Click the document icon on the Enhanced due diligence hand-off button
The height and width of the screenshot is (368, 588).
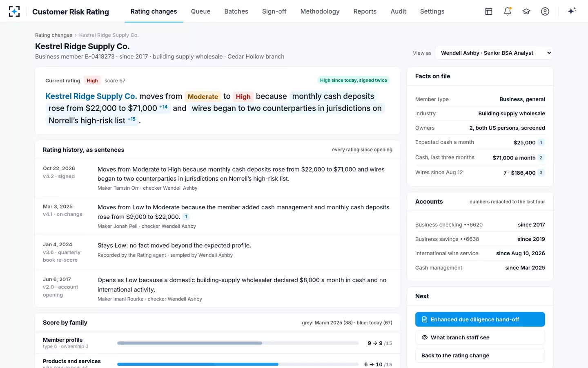(425, 319)
